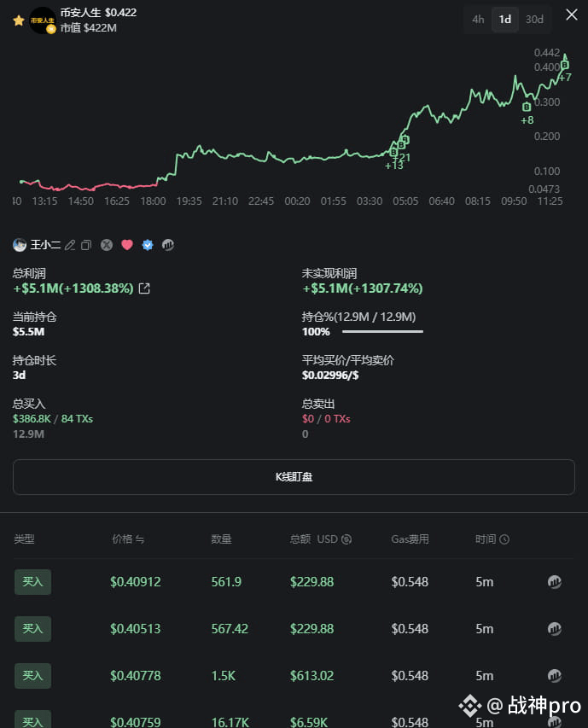The width and height of the screenshot is (588, 728).
Task: Toggle the USD currency unit in 总额 header
Action: click(x=346, y=539)
